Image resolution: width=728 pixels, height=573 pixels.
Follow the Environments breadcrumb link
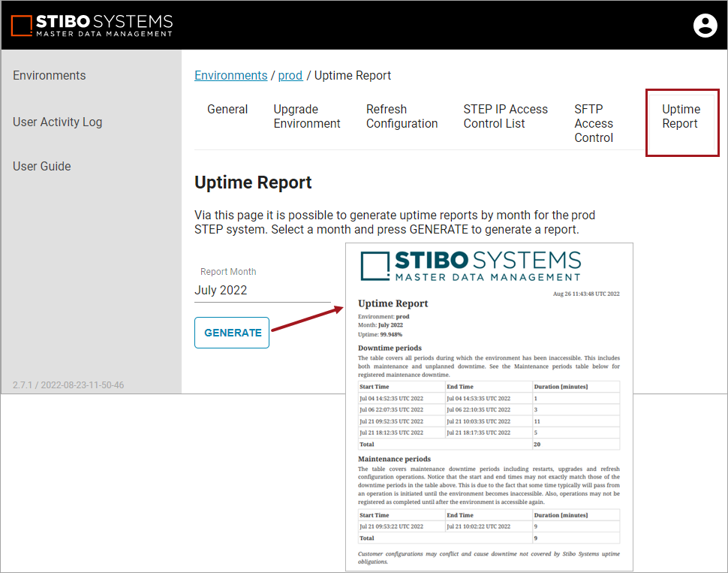tap(230, 75)
